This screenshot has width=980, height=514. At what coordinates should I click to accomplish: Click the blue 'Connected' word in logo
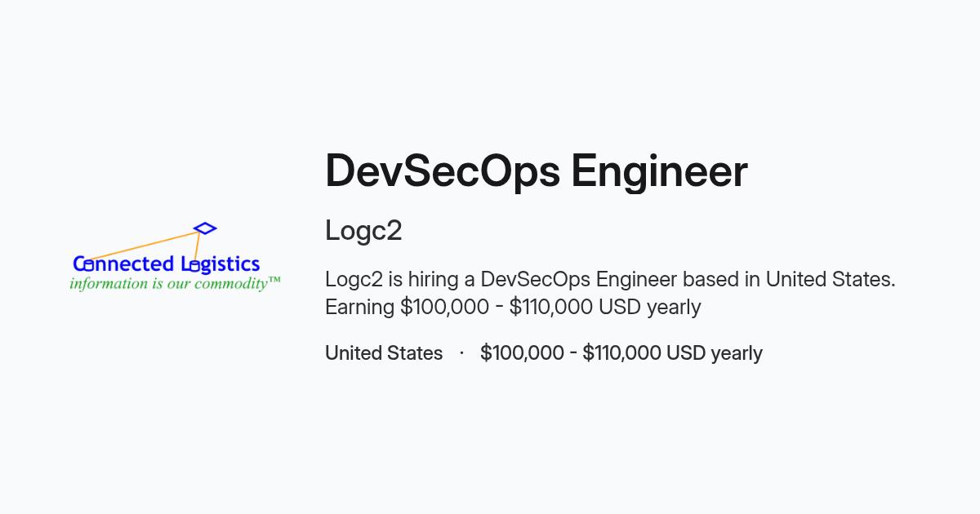click(x=123, y=264)
